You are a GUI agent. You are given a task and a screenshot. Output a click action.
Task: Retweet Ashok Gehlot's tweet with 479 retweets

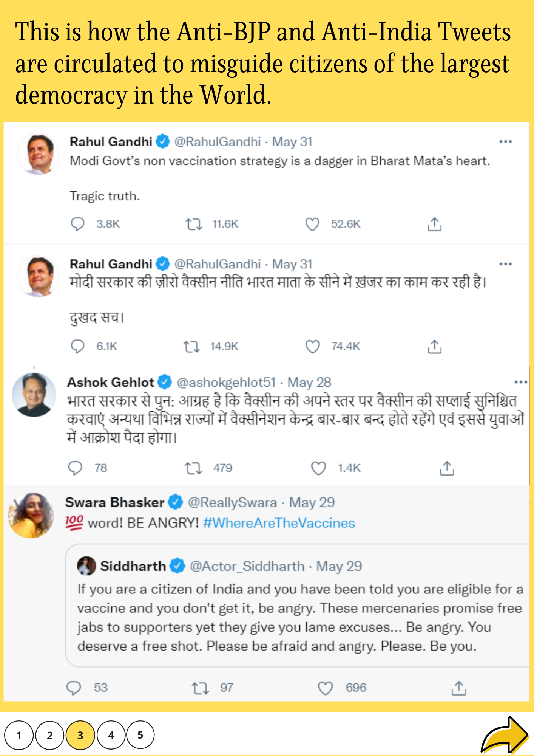(193, 468)
